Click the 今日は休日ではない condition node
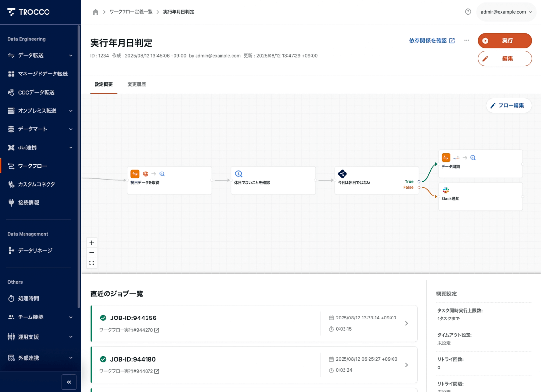Image resolution: width=541 pixels, height=392 pixels. (x=376, y=180)
